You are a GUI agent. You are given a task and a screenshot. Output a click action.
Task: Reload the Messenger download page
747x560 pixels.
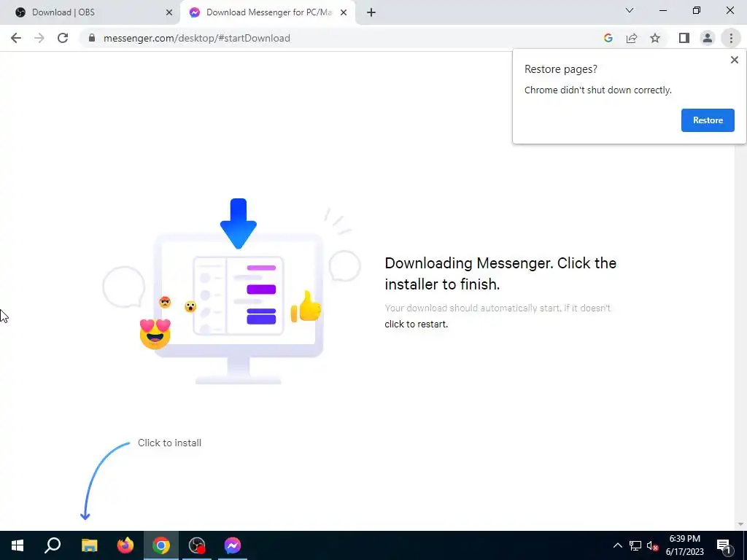[x=63, y=38]
